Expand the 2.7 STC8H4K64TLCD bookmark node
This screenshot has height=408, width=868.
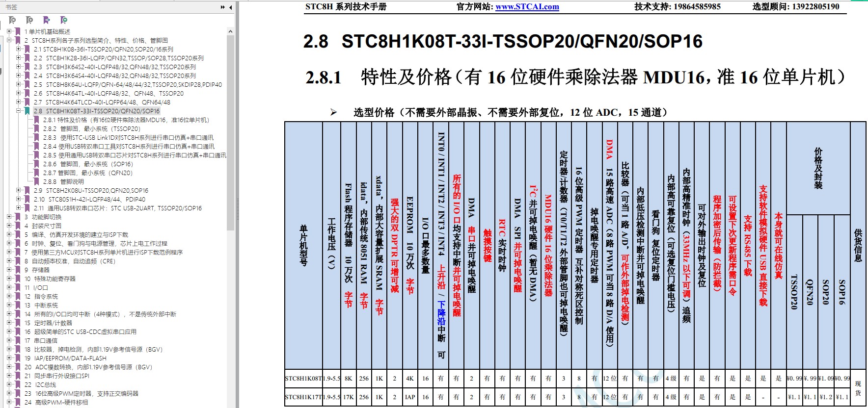pos(18,102)
